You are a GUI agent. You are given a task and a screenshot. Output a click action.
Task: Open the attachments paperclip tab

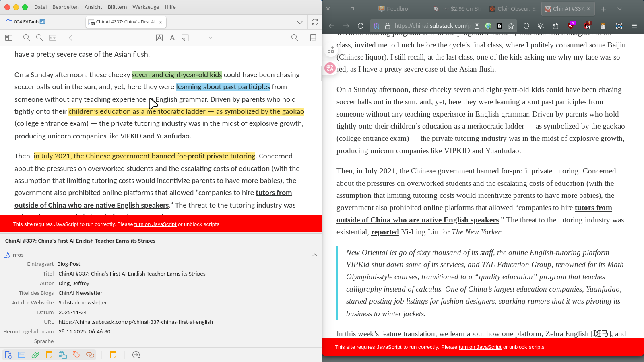click(x=35, y=355)
